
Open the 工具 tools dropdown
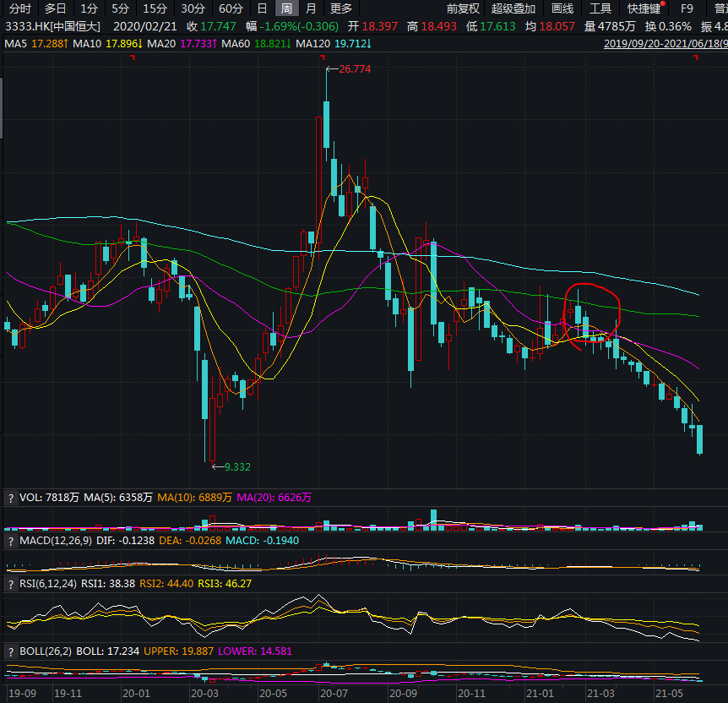600,8
